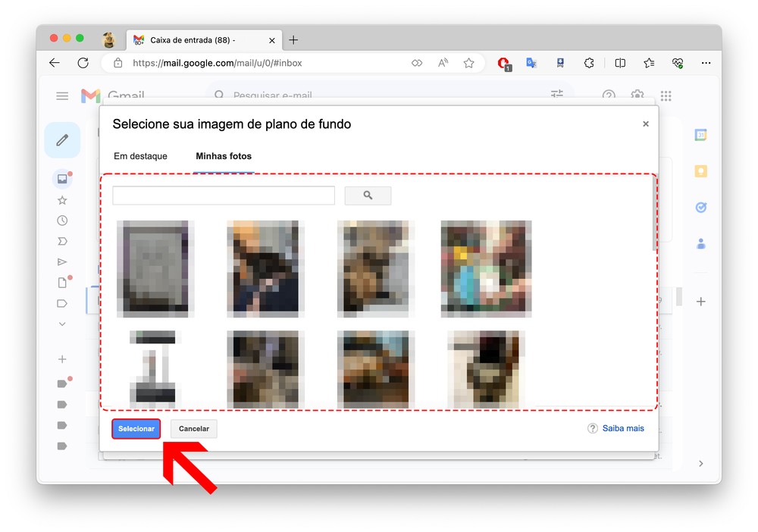The height and width of the screenshot is (532, 758).
Task: Close the background image dialog
Action: click(x=646, y=124)
